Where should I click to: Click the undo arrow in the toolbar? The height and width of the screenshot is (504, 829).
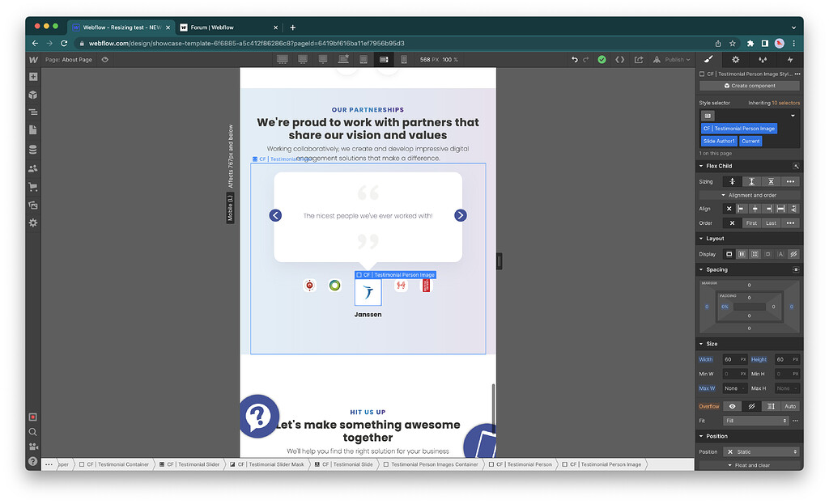click(x=575, y=59)
